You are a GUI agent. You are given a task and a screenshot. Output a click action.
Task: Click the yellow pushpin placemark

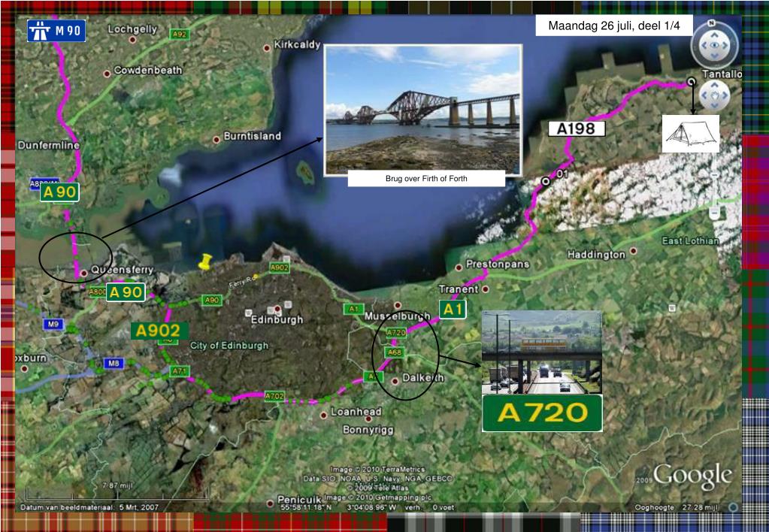pos(204,261)
